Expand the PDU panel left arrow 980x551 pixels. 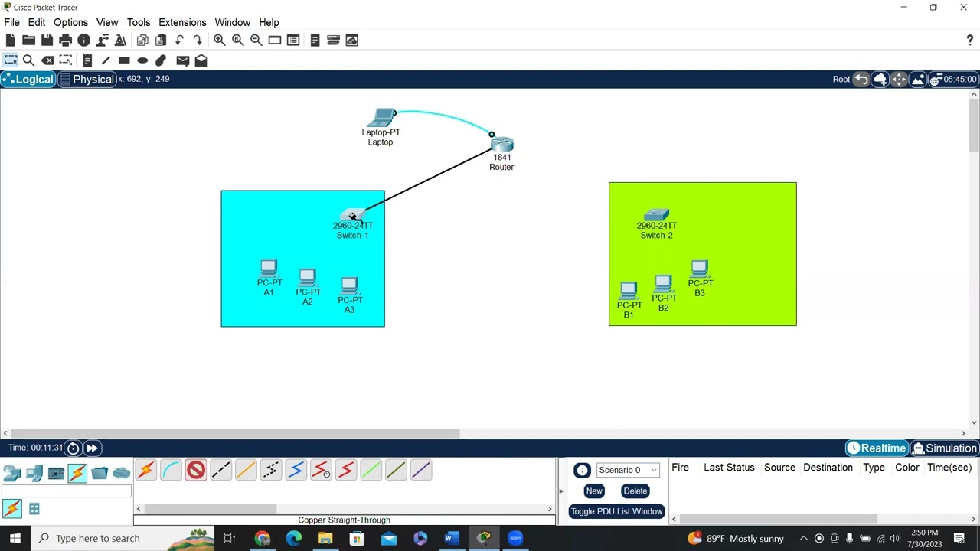(x=560, y=491)
